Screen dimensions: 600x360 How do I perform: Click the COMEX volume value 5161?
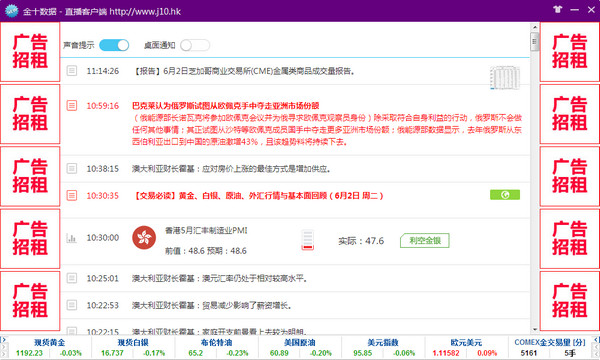pos(528,353)
